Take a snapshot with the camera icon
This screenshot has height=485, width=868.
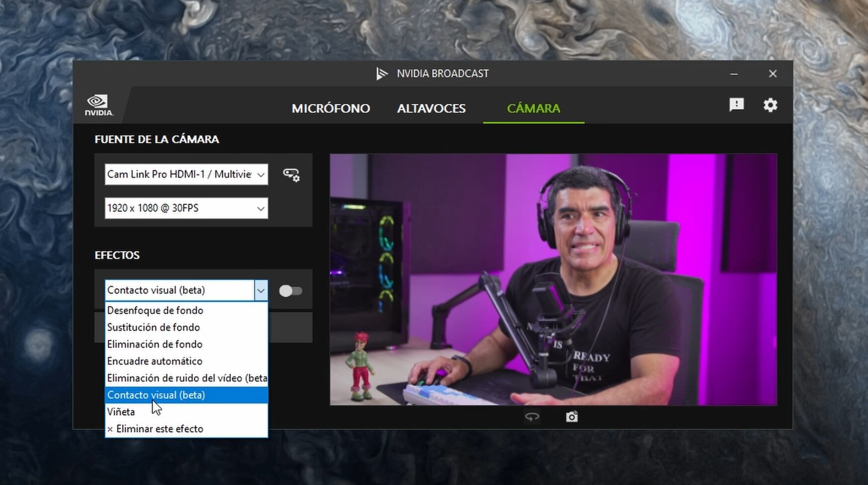(x=572, y=416)
